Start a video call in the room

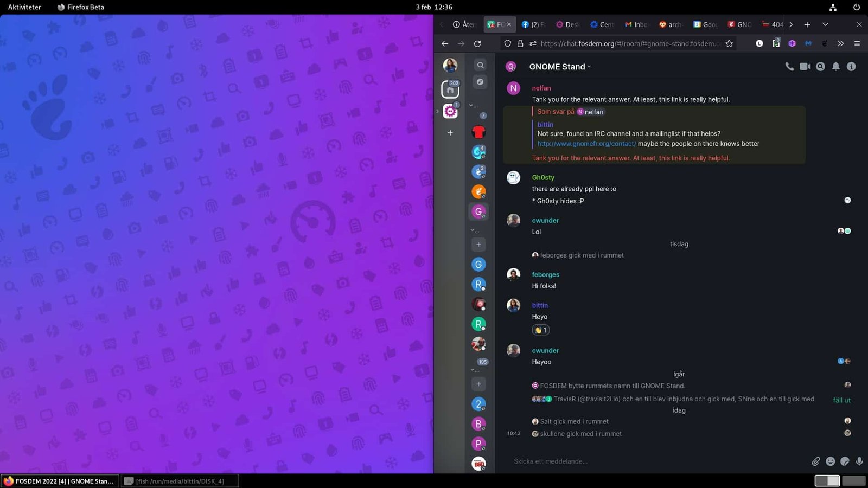805,67
